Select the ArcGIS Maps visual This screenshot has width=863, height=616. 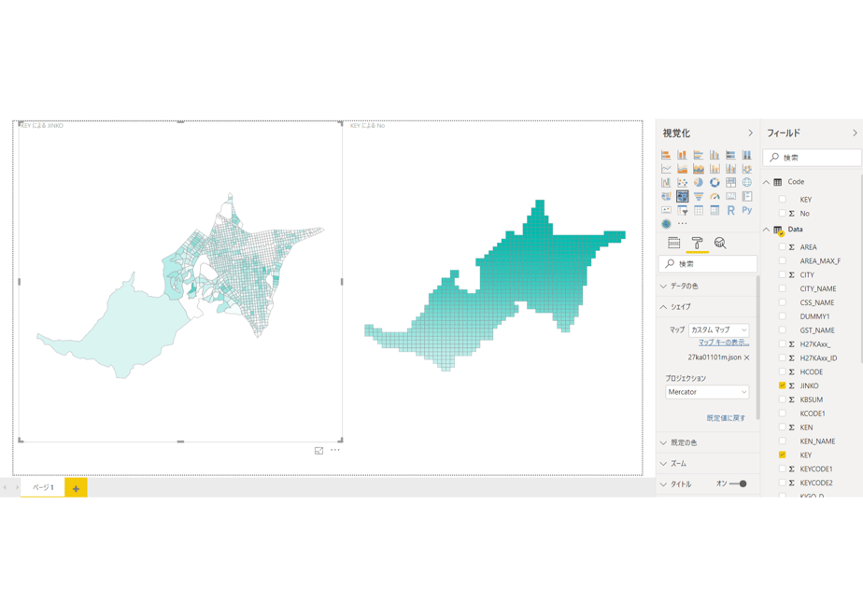[x=666, y=224]
